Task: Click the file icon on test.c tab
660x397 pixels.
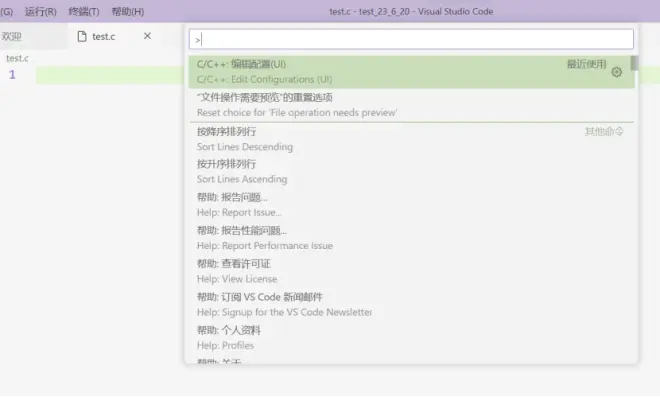Action: (82, 37)
